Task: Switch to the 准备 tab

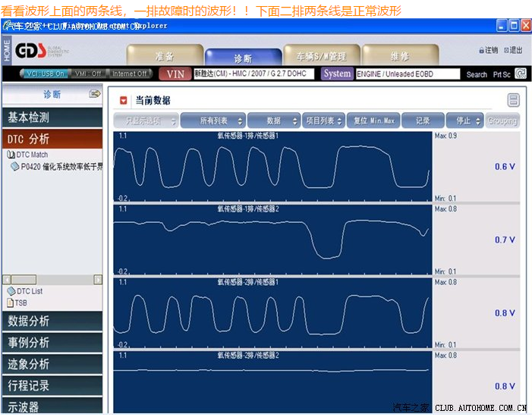Action: click(x=165, y=56)
